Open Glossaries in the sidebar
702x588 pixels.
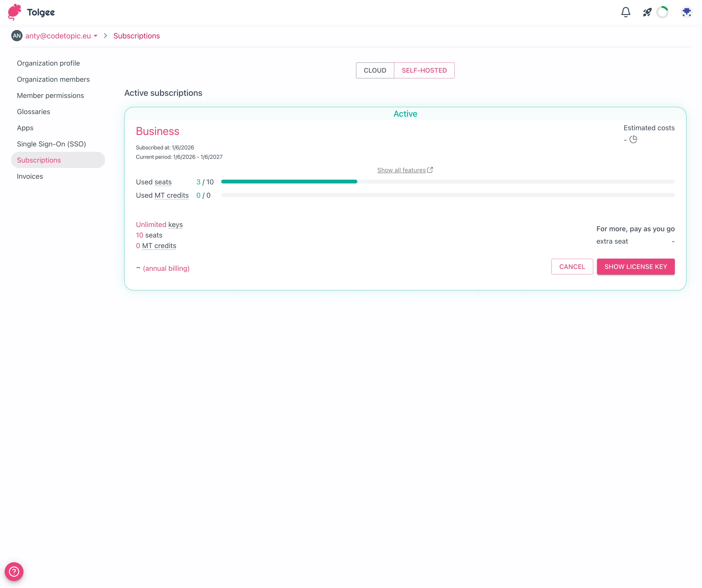coord(34,112)
